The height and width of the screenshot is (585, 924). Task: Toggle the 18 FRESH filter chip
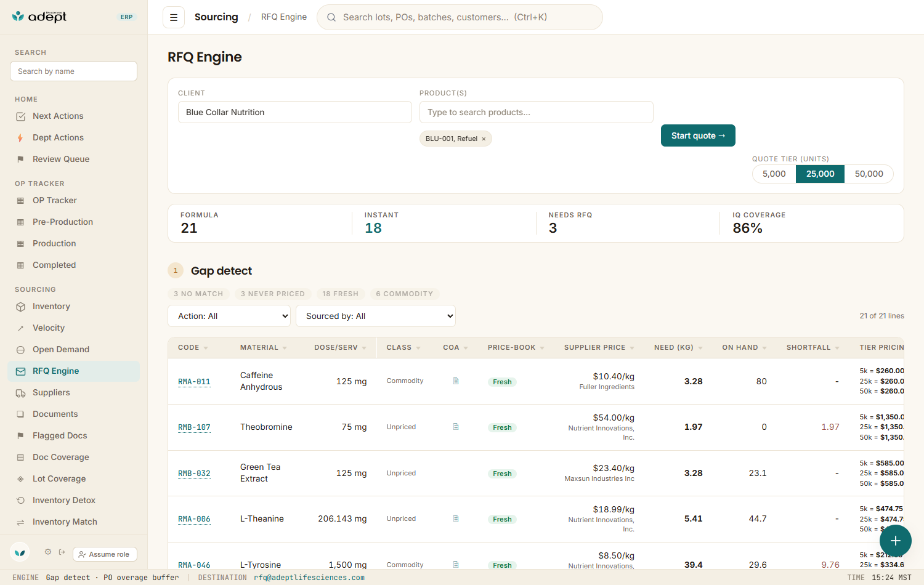[341, 294]
